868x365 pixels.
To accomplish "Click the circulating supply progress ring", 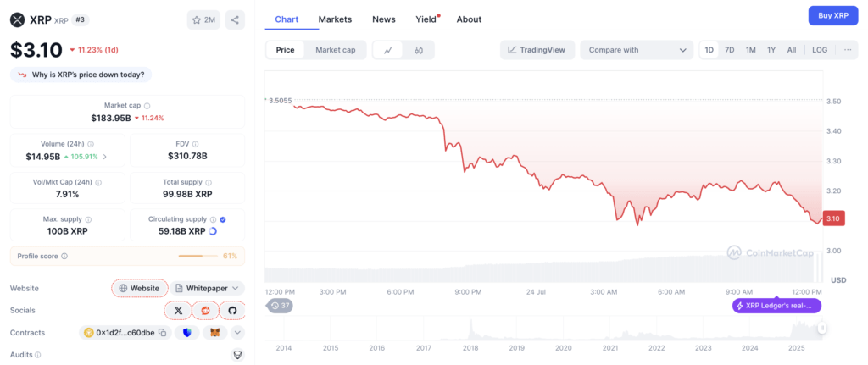I will click(213, 231).
